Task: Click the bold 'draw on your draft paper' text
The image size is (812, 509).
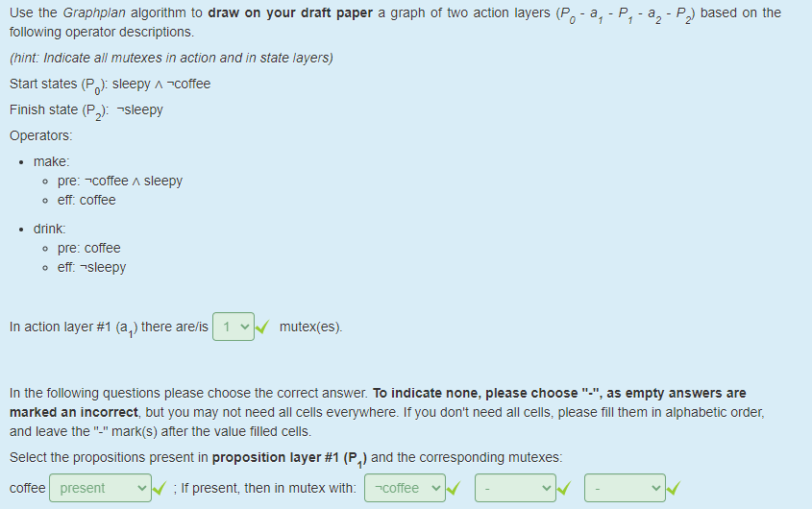Action: 290,12
